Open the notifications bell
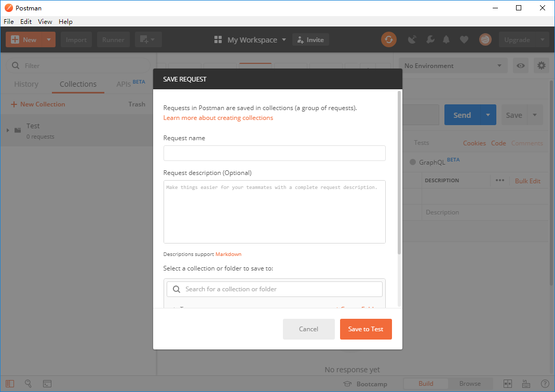 pos(446,39)
